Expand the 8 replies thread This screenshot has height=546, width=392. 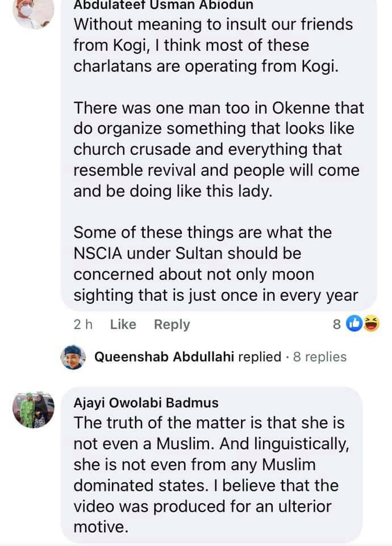coord(319,357)
